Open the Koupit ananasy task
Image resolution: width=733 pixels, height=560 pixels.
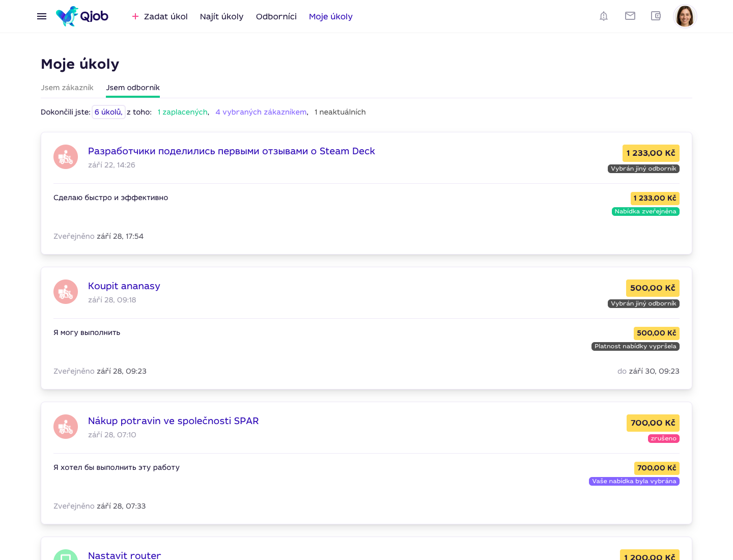pos(124,286)
